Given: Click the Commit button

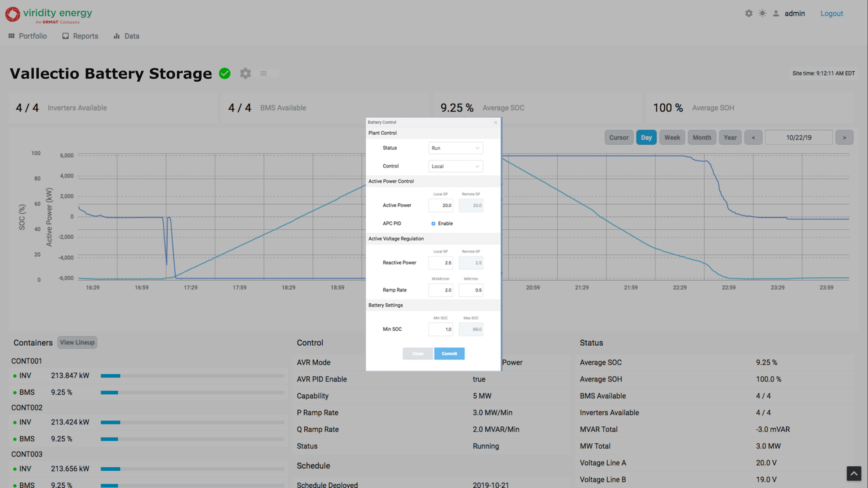Looking at the screenshot, I should (449, 354).
